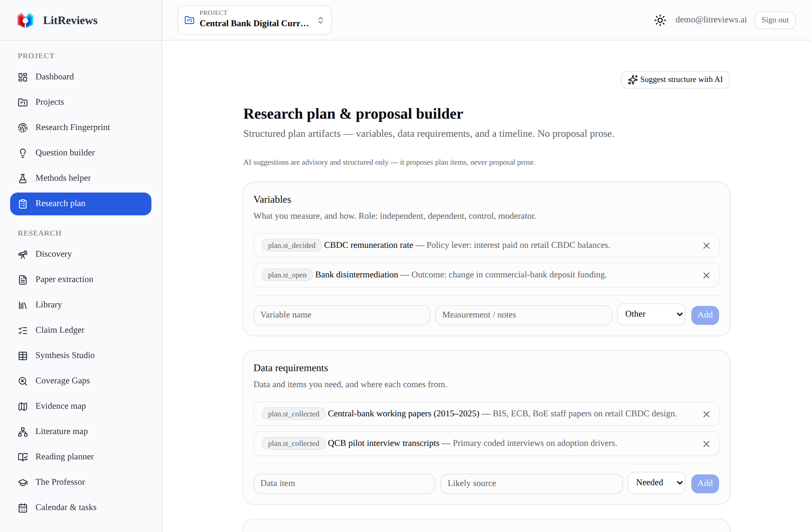
Task: Click the Research plan clipboard icon
Action: pos(23,204)
